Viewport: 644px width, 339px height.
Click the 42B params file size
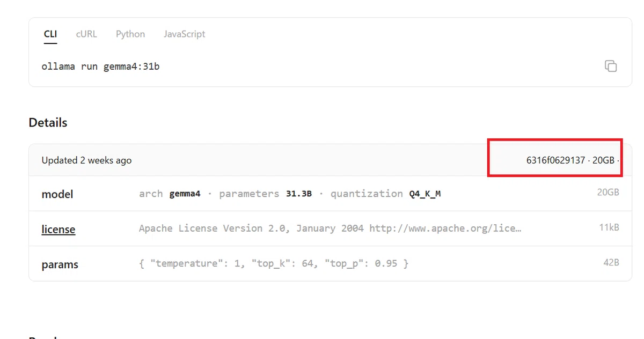(x=611, y=263)
